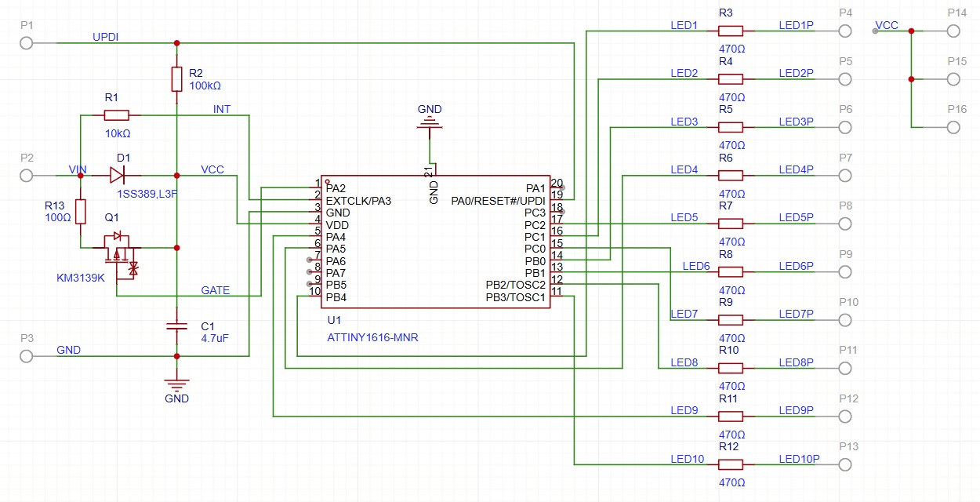Click the P4 pad circle

(844, 31)
